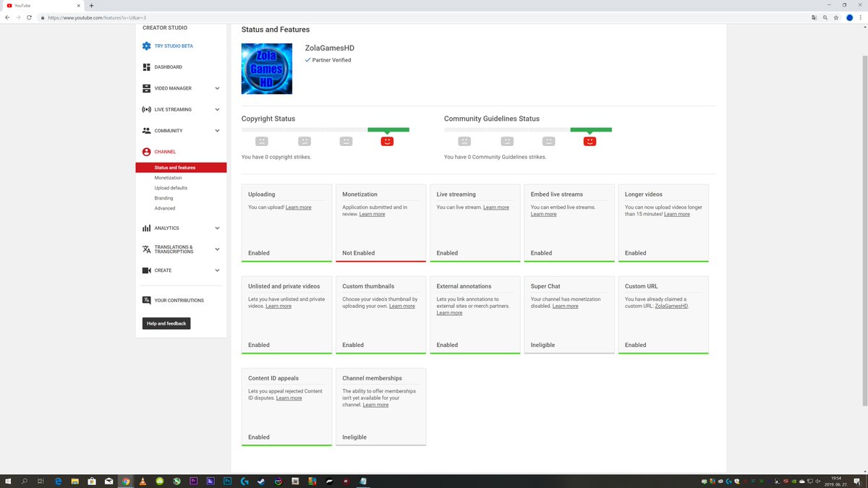The height and width of the screenshot is (488, 868).
Task: Click the Live Streaming broadcast icon
Action: tap(147, 110)
